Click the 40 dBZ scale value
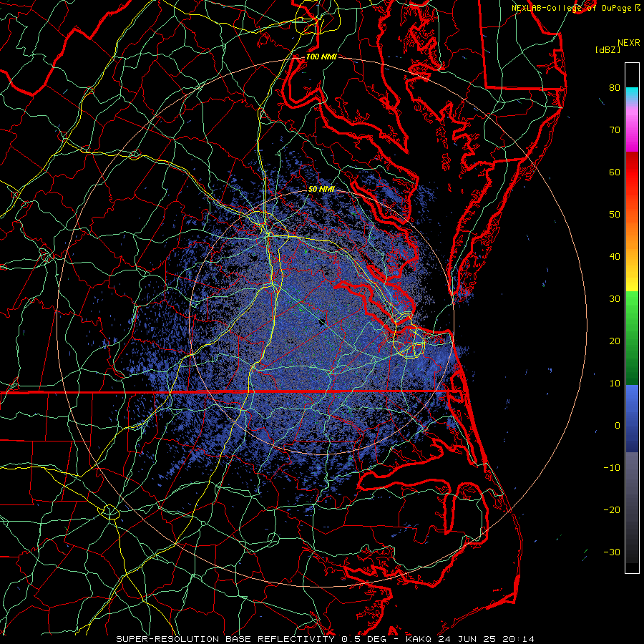 pyautogui.click(x=615, y=257)
